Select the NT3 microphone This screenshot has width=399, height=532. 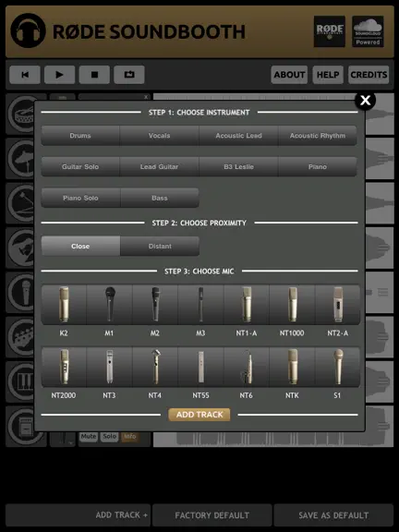pyautogui.click(x=109, y=367)
